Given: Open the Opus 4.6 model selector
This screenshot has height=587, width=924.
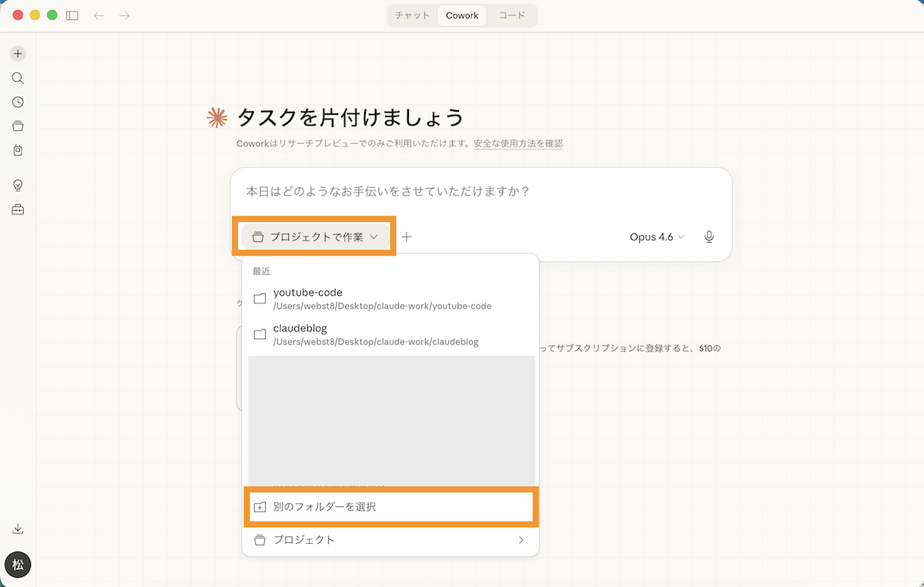Looking at the screenshot, I should point(656,236).
